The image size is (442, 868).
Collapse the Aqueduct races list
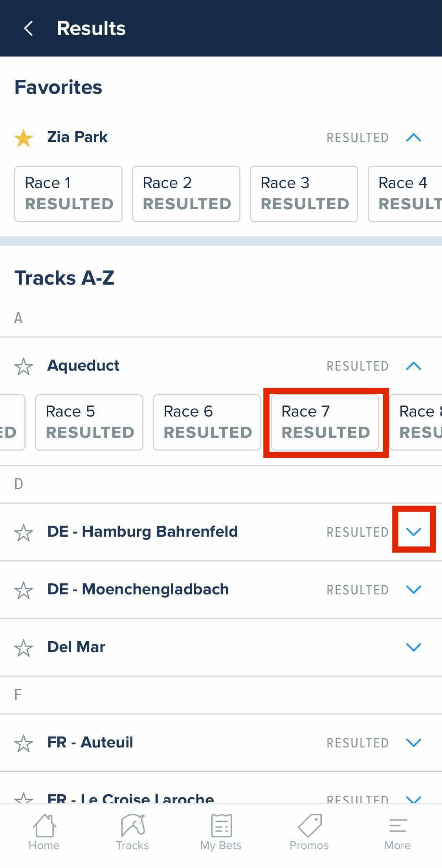point(414,366)
